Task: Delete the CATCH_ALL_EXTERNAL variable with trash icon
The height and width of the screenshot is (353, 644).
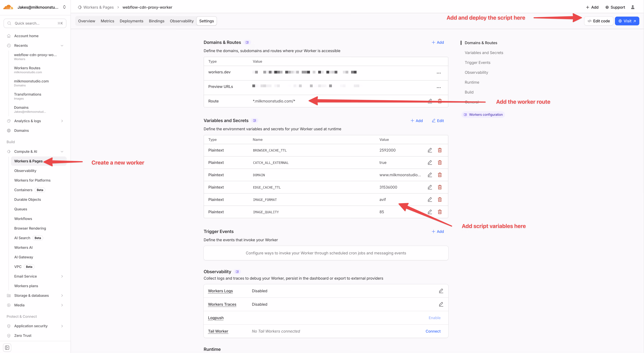Action: 440,163
